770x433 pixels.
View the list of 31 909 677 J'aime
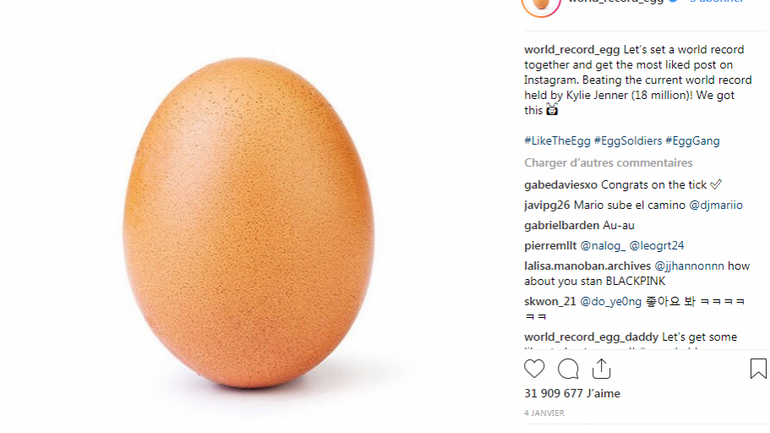[x=572, y=393]
